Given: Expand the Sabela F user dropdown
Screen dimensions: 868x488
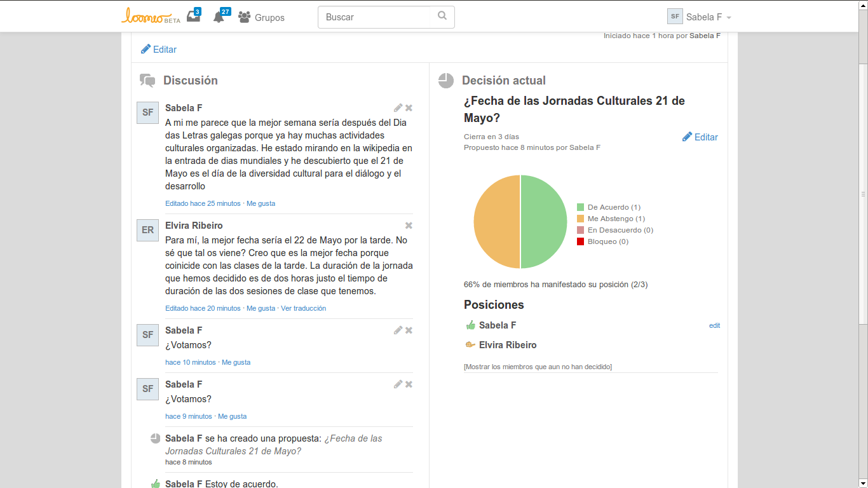Looking at the screenshot, I should click(x=700, y=17).
